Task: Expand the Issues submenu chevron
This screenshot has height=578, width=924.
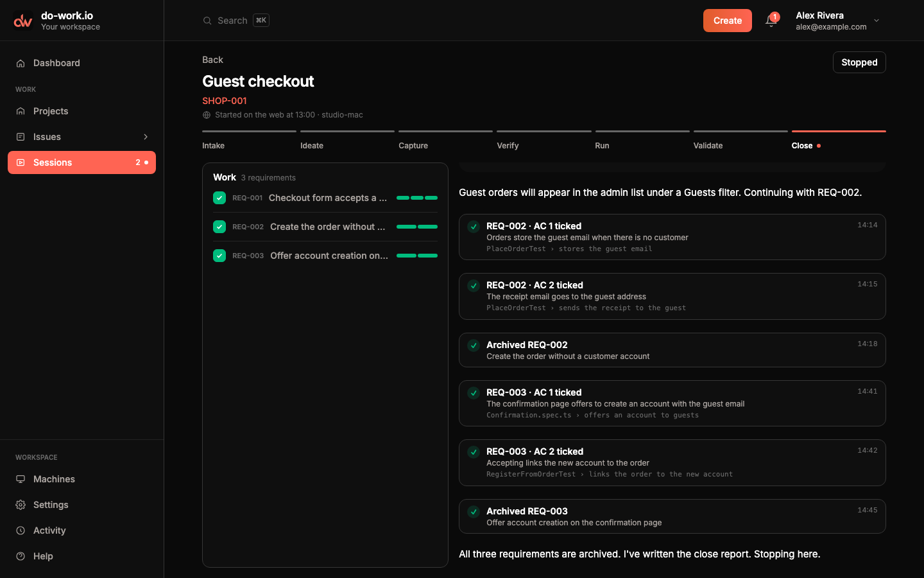Action: (x=146, y=137)
